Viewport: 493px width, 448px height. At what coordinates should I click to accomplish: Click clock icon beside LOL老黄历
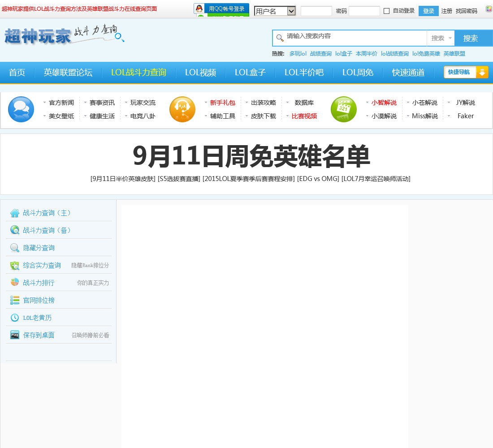15,318
